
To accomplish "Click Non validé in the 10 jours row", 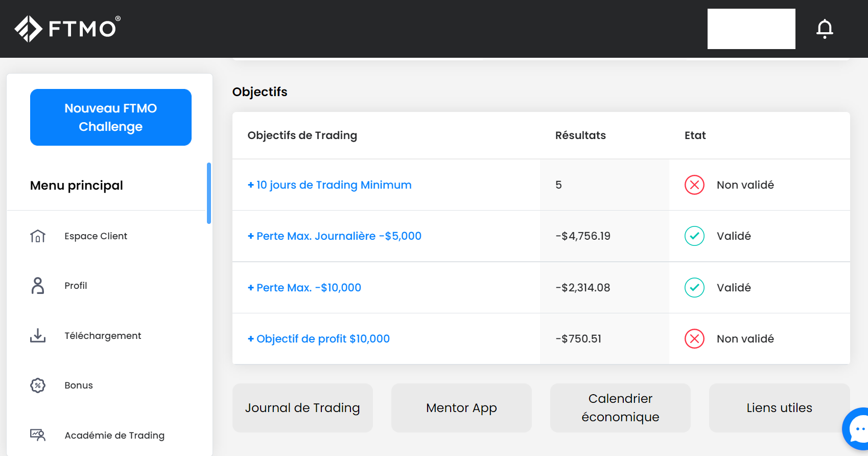I will tap(745, 185).
